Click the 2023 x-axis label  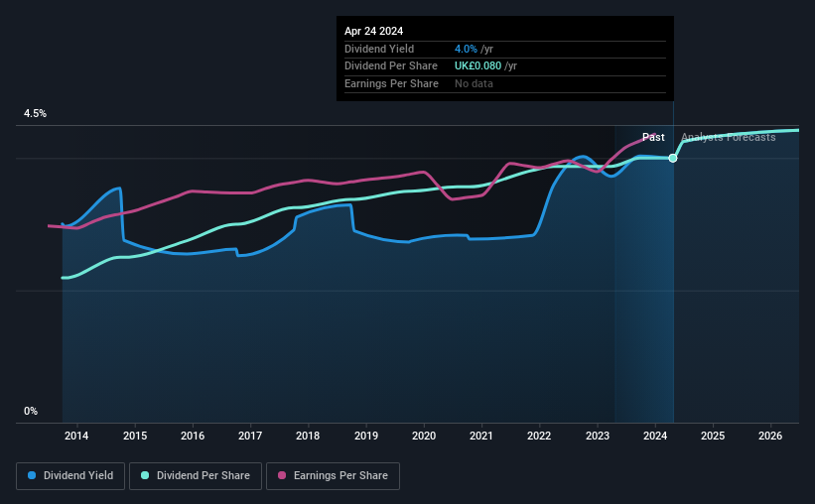[598, 436]
